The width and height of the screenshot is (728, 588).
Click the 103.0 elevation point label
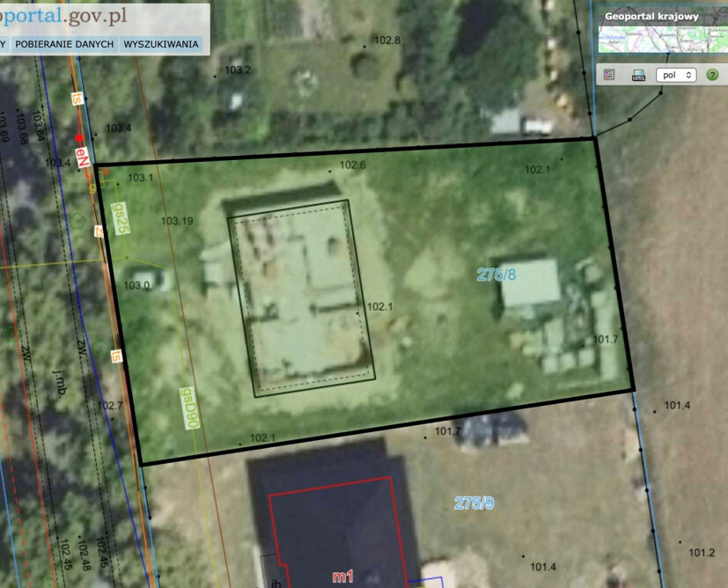(136, 285)
